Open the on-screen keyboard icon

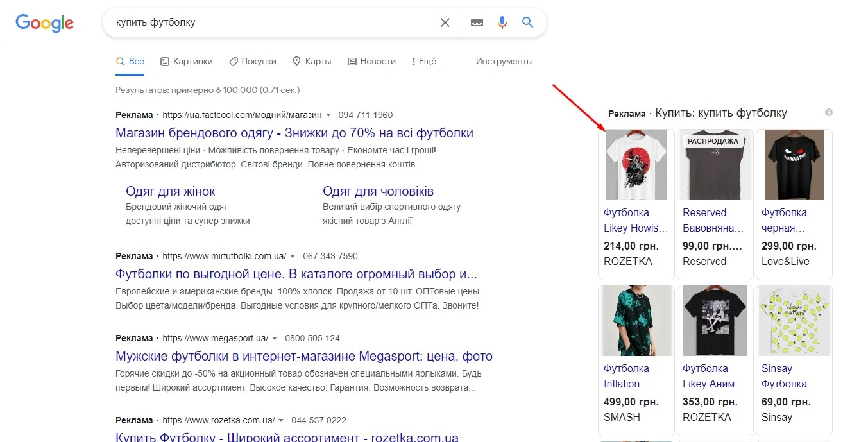coord(477,22)
